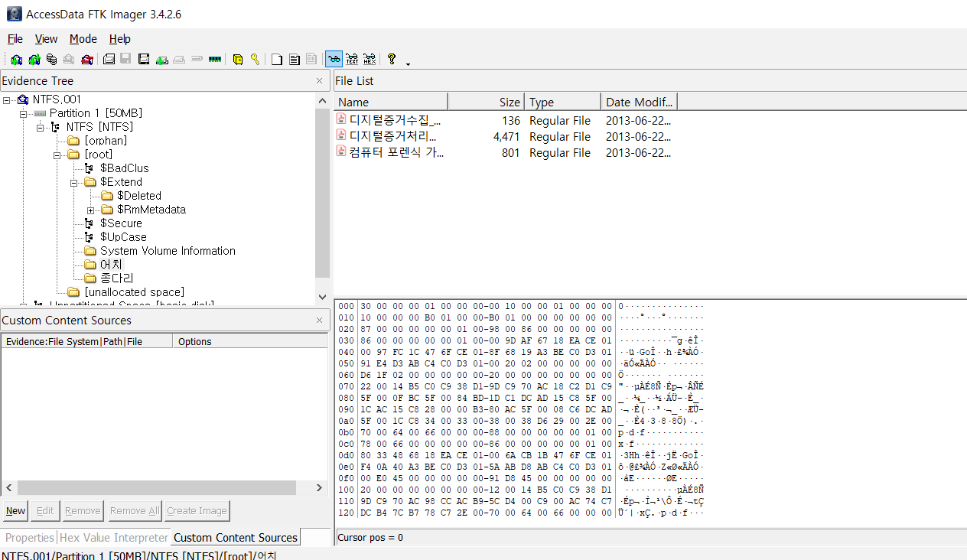
Task: Close the Custom Content Sources pane
Action: (319, 321)
